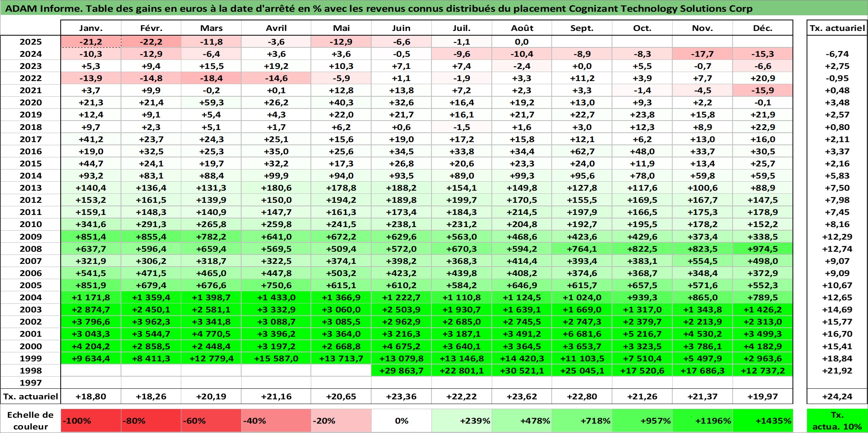Click the 2025 row label
This screenshot has width=868, height=433.
31,42
